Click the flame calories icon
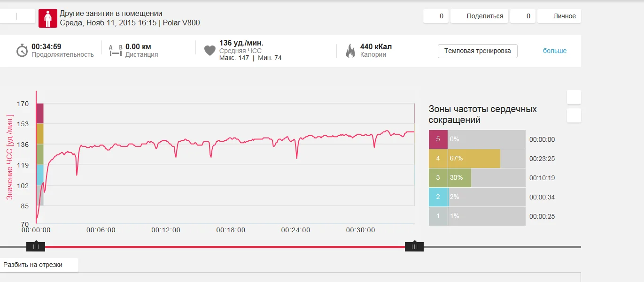This screenshot has height=282, width=644. pos(350,51)
